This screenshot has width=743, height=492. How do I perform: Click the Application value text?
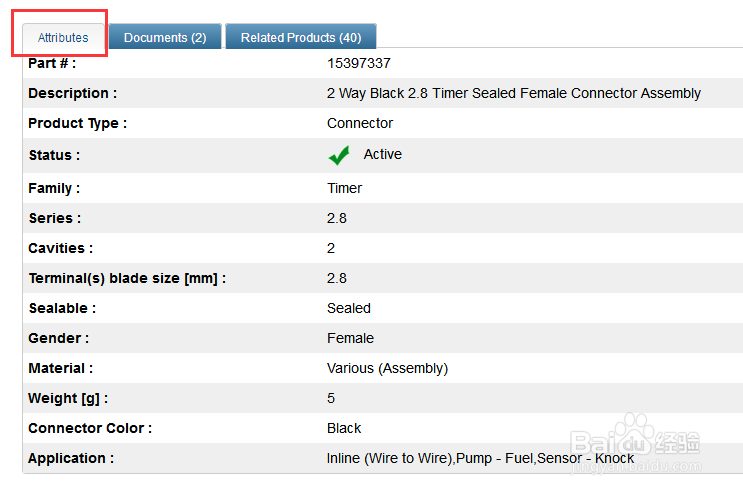click(480, 458)
